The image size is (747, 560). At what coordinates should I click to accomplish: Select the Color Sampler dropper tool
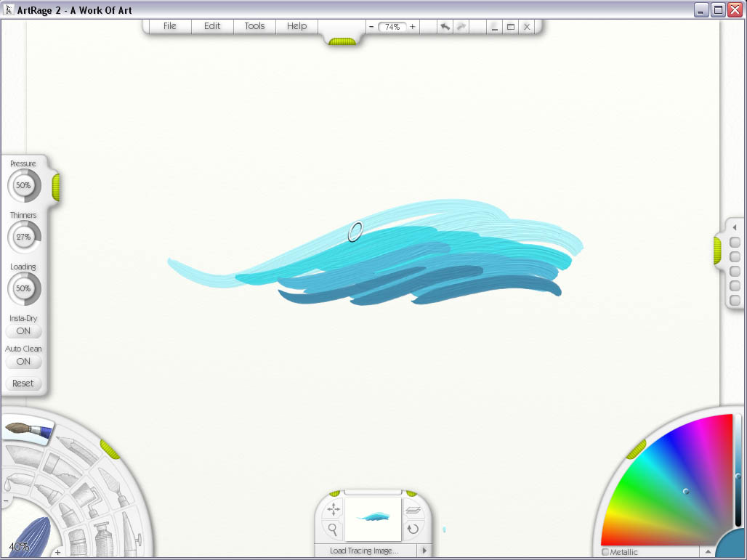pyautogui.click(x=19, y=481)
